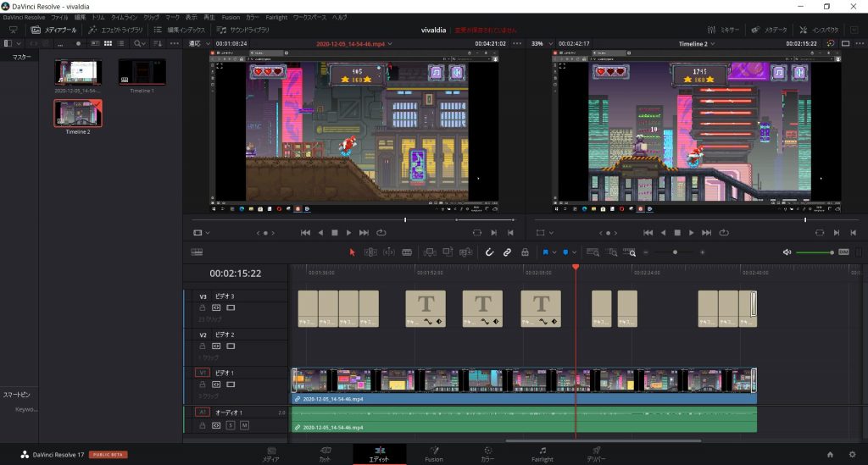
Task: Switch to the カット page tab
Action: [x=325, y=454]
